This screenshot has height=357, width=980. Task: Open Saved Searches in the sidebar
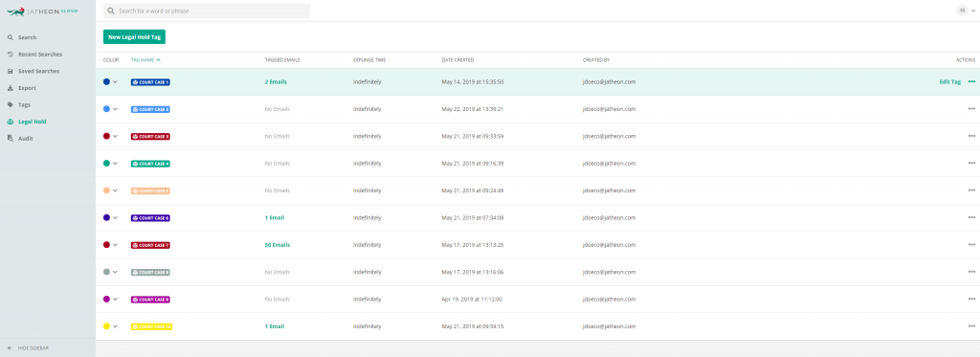pyautogui.click(x=38, y=71)
